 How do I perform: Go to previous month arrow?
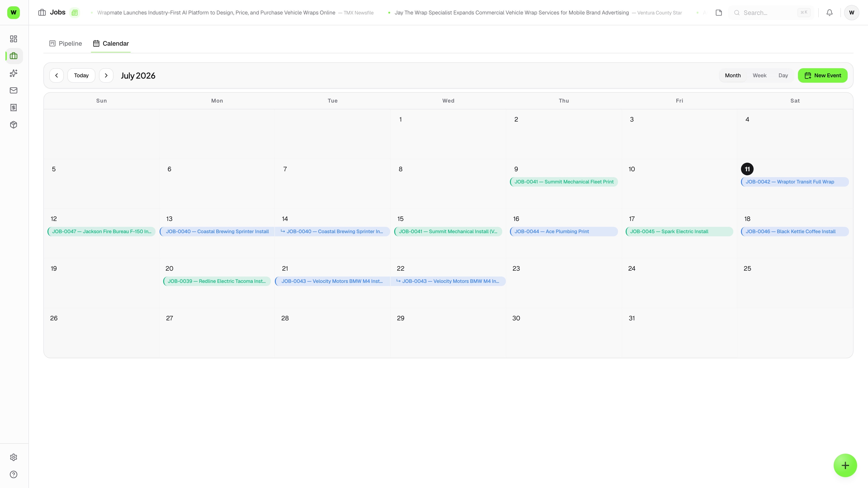[x=57, y=75]
